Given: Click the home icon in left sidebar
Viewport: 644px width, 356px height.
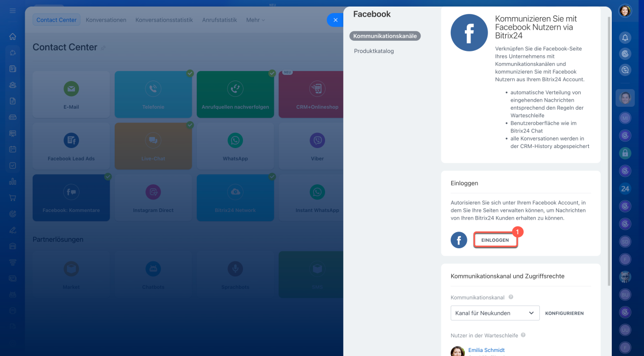Looking at the screenshot, I should (13, 36).
